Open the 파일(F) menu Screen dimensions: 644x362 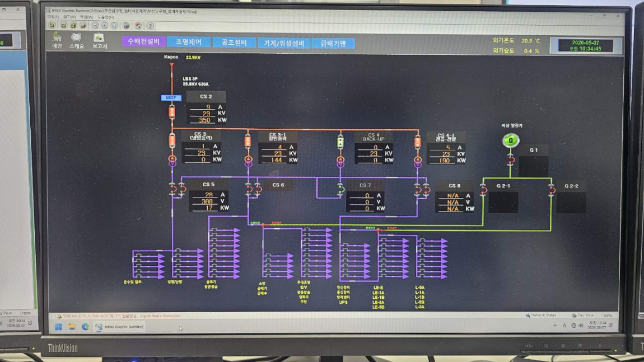53,17
